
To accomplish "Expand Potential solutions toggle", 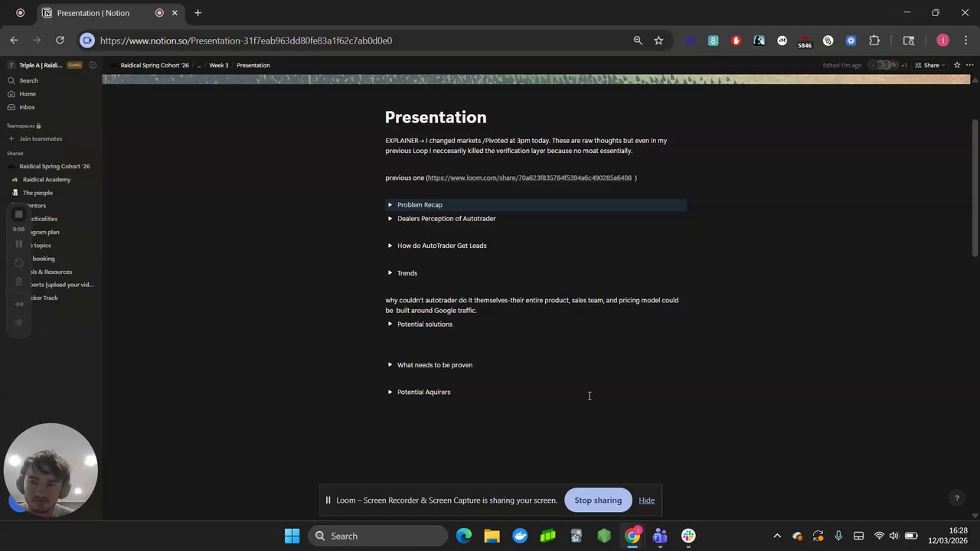I will click(390, 324).
